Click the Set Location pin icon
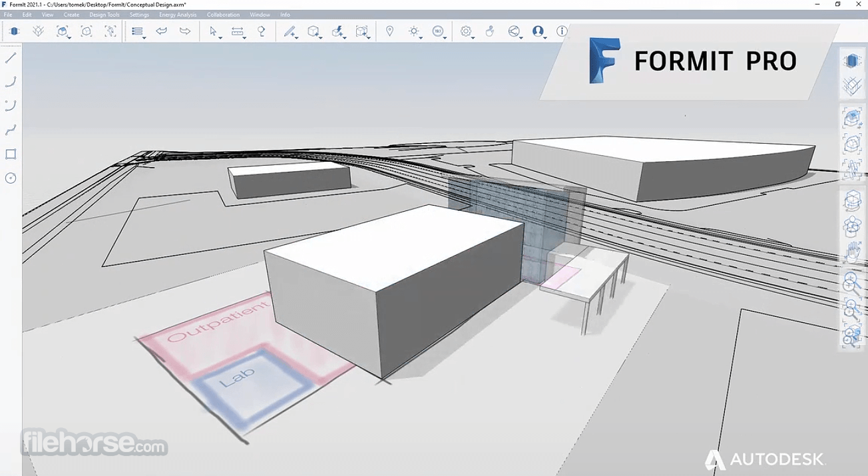Screen dimensions: 868x476 [x=390, y=31]
